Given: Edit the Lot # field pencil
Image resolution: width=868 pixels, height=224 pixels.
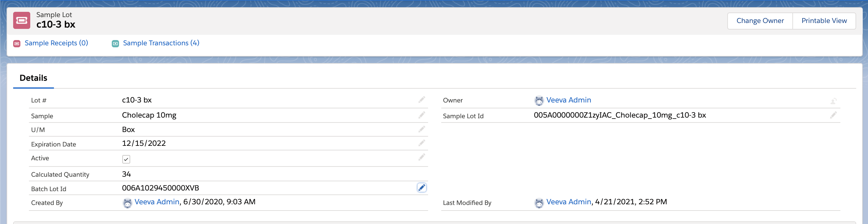Looking at the screenshot, I should point(422,100).
